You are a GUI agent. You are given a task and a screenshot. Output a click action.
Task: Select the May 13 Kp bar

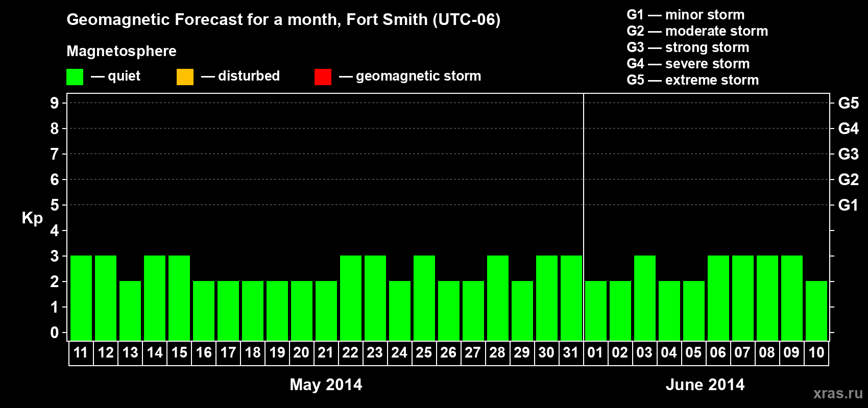tap(130, 311)
